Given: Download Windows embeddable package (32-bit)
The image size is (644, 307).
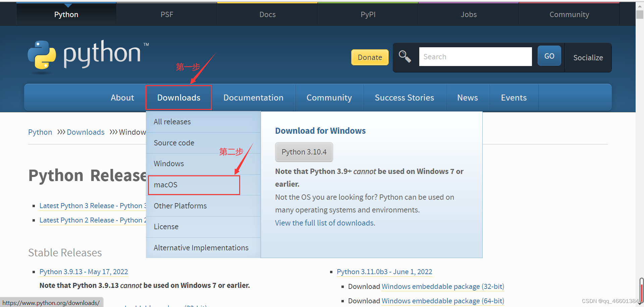Looking at the screenshot, I should click(x=443, y=287).
